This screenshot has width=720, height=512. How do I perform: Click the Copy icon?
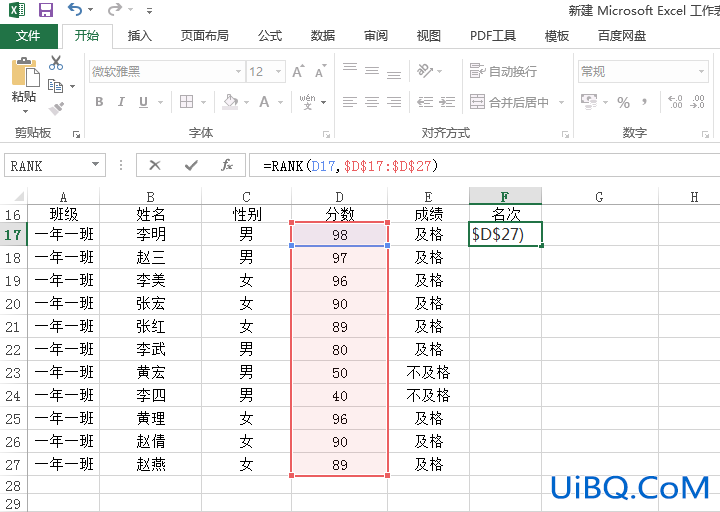click(x=56, y=85)
